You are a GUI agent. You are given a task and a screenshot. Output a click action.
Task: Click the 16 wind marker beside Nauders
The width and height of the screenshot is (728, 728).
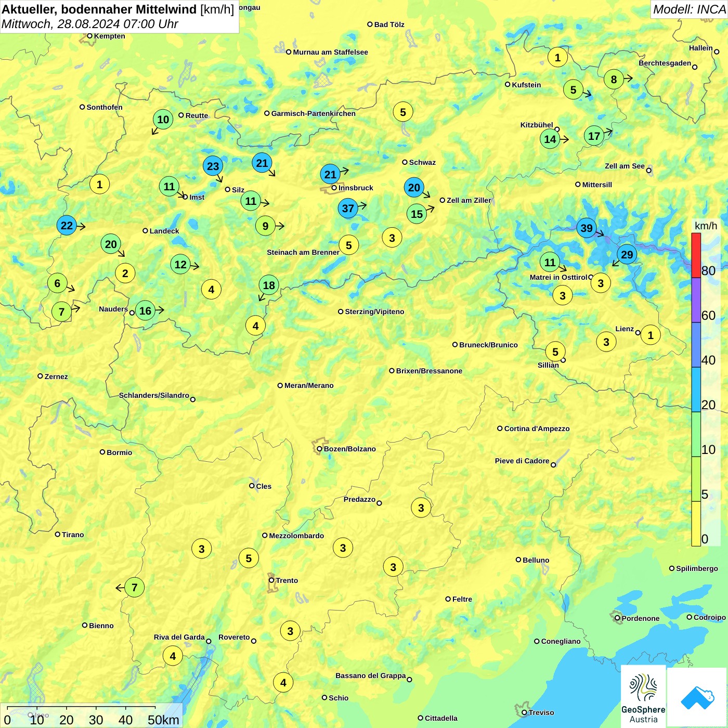tap(145, 311)
